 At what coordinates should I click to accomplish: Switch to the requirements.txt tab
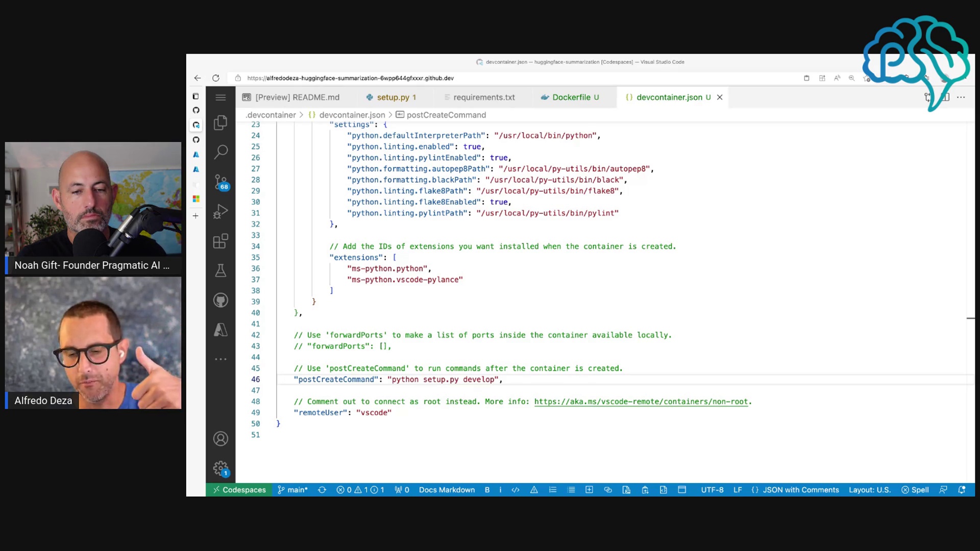tap(480, 97)
